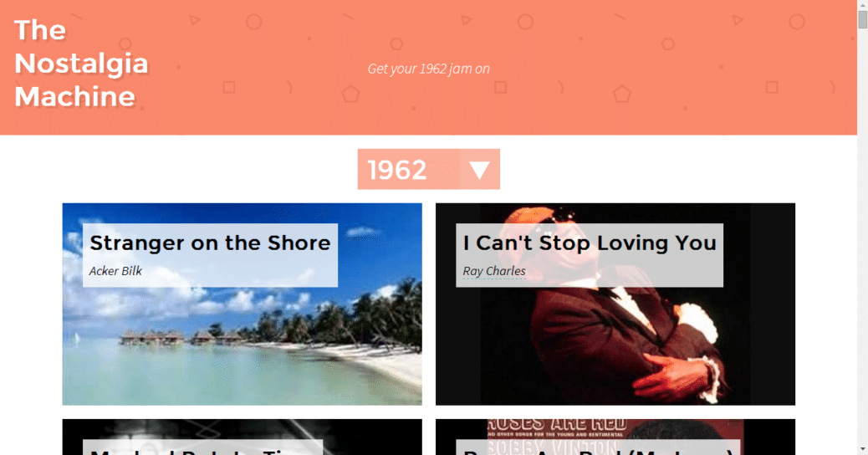Image resolution: width=868 pixels, height=455 pixels.
Task: Click the 'Get your 1962 jam on' tagline
Action: (x=428, y=69)
